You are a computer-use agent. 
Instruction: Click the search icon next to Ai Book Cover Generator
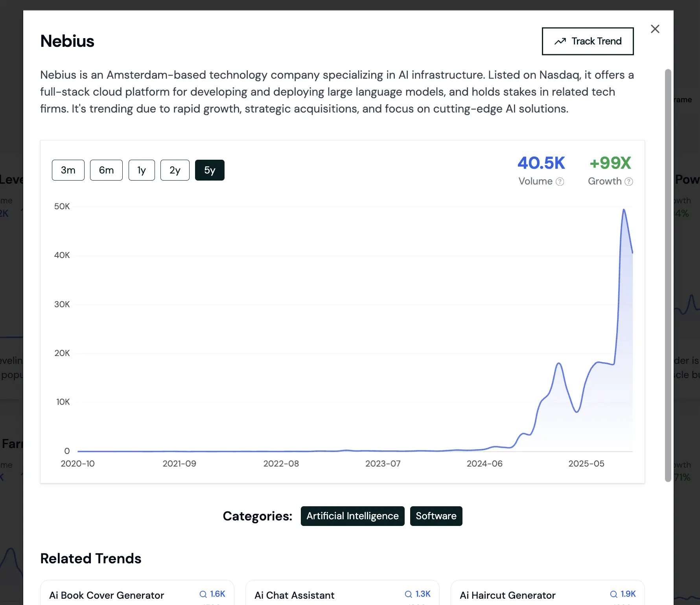coord(203,594)
